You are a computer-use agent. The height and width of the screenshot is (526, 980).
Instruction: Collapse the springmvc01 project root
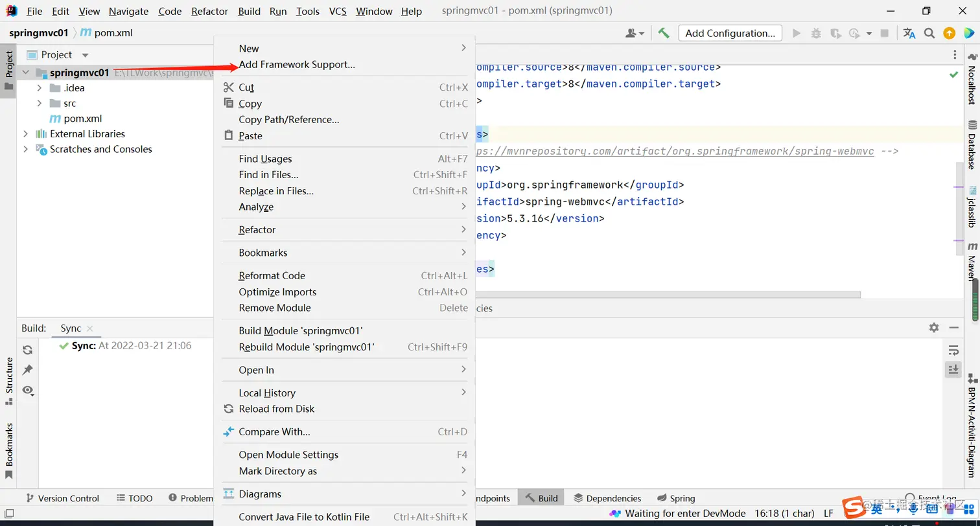[26, 73]
